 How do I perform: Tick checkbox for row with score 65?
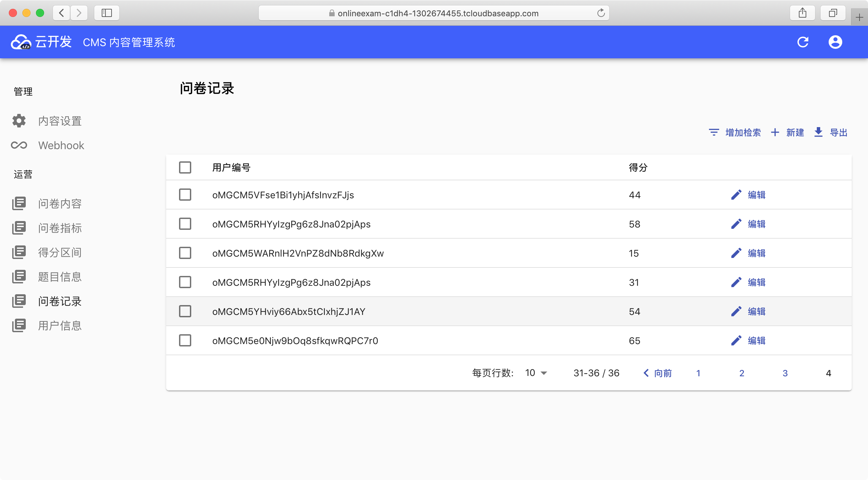(x=185, y=341)
